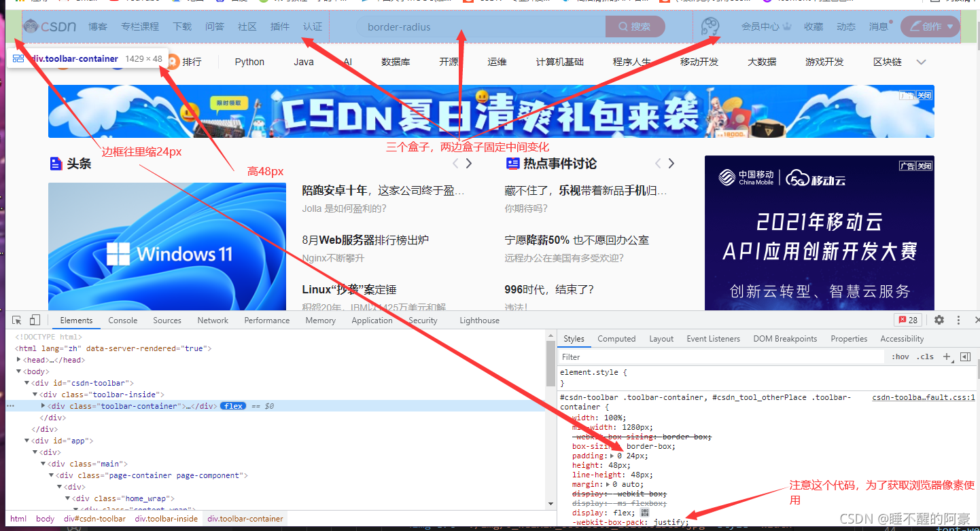Image resolution: width=980 pixels, height=531 pixels.
Task: Open the DOM Breakpoints pane tab
Action: pyautogui.click(x=785, y=339)
